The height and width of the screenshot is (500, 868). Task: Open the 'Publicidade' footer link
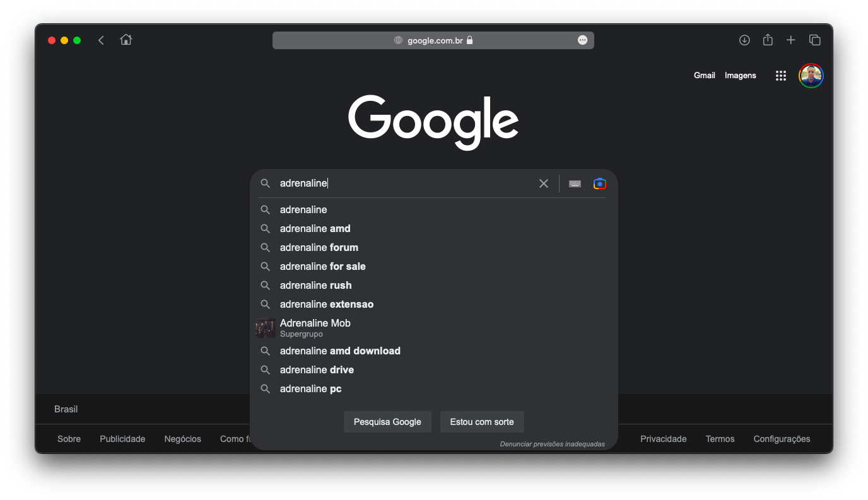[122, 439]
